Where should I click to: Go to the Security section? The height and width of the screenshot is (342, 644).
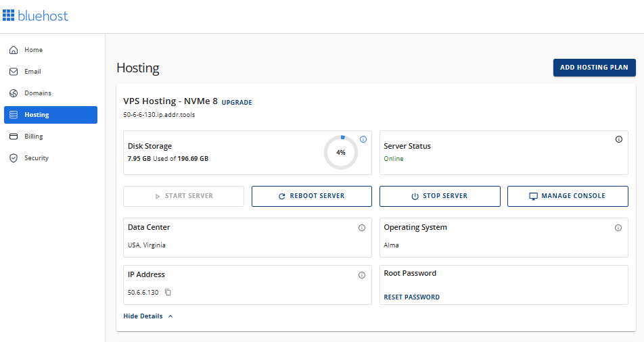tap(51, 158)
